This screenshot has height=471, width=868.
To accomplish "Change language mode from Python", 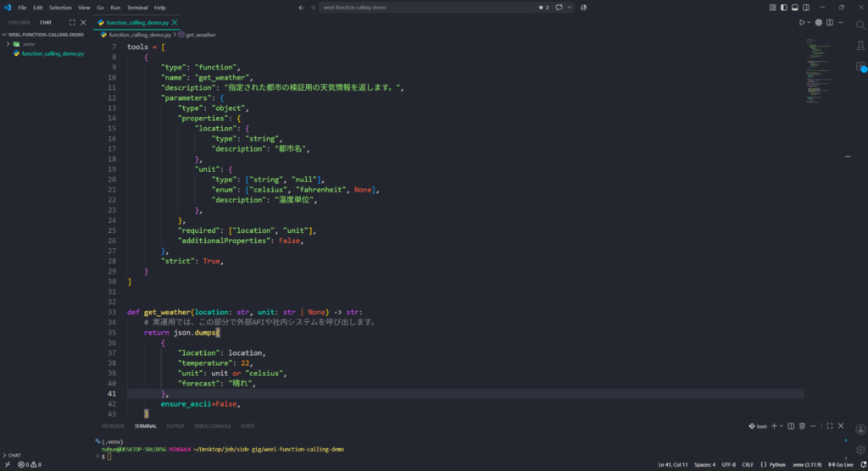I will coord(777,465).
